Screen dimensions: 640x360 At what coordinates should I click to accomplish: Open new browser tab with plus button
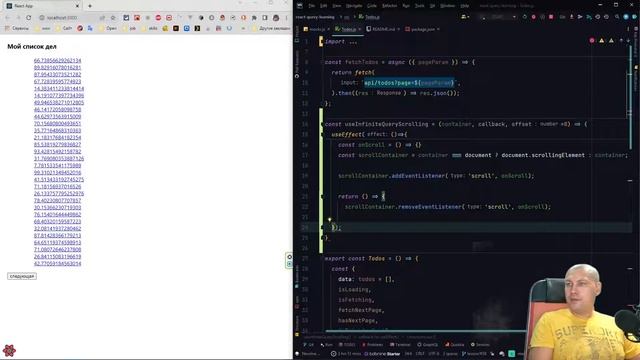(x=90, y=6)
